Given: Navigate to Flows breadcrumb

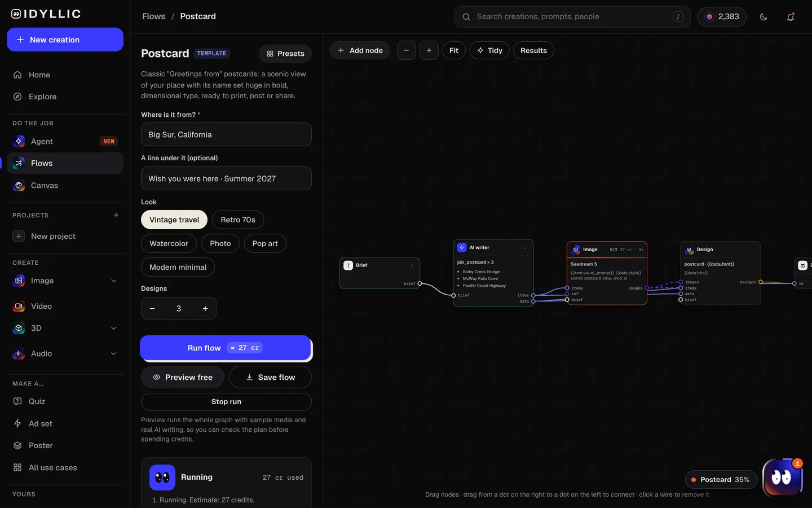Looking at the screenshot, I should tap(153, 16).
